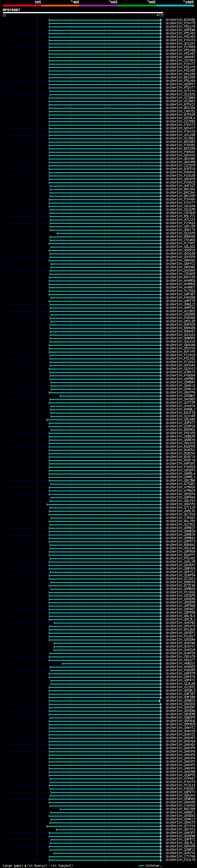Image resolution: width=197 pixels, height=868 pixels.
Task: Select hit label UniRef100_P20178
Action: pos(180,860)
